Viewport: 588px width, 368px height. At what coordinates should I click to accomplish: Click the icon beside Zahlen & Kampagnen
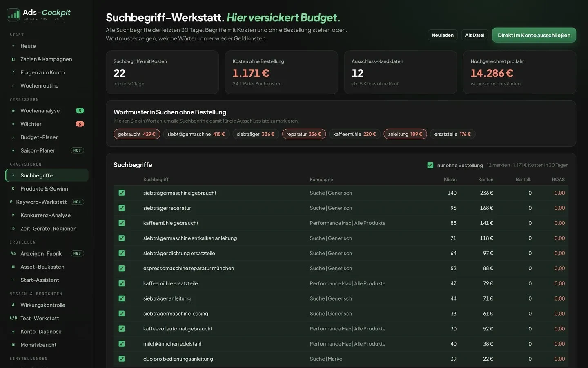click(13, 59)
